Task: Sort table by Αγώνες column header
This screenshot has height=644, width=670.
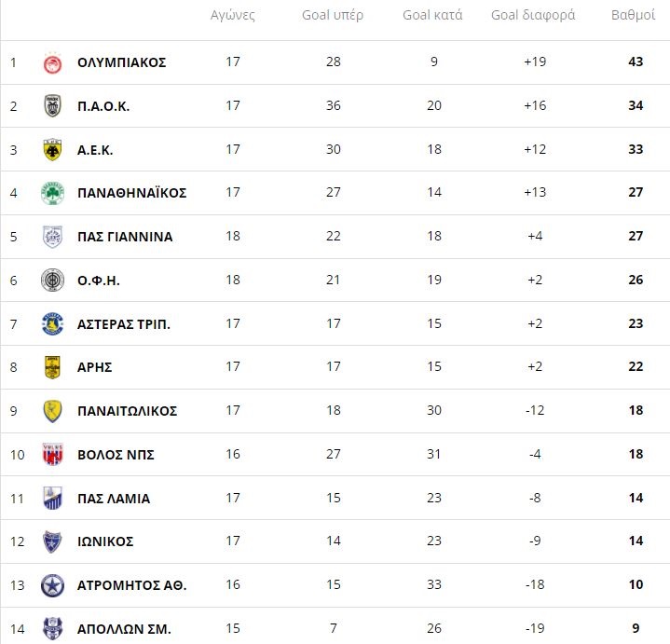Action: [233, 16]
